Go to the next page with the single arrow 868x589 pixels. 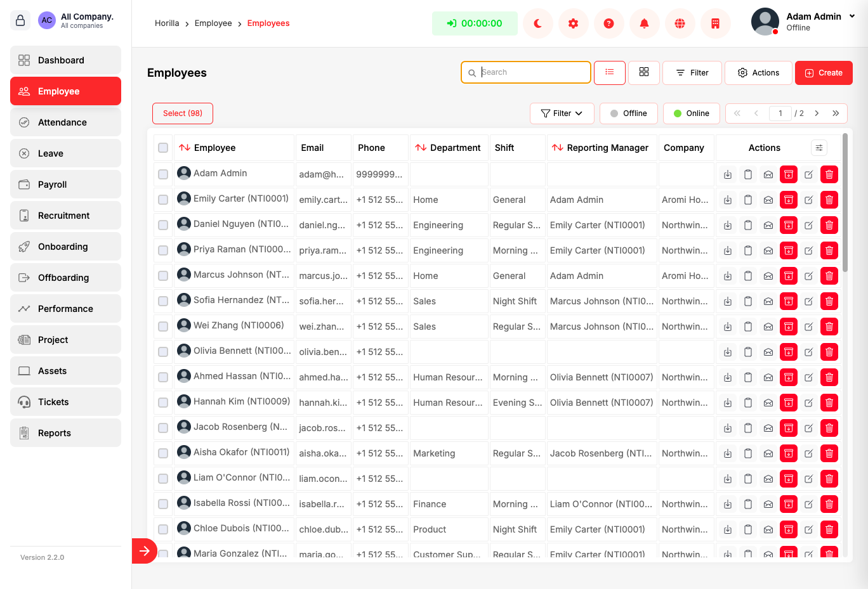pyautogui.click(x=817, y=113)
